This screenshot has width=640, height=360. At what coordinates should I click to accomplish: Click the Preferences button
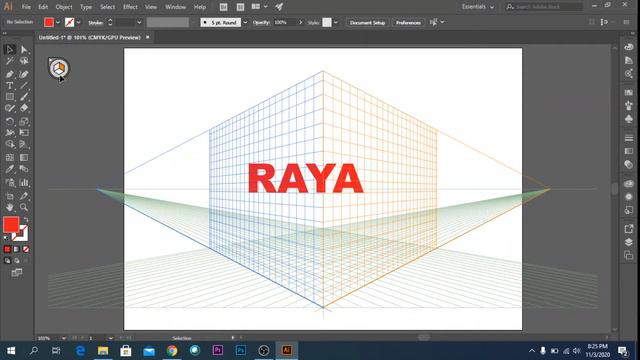pyautogui.click(x=408, y=22)
